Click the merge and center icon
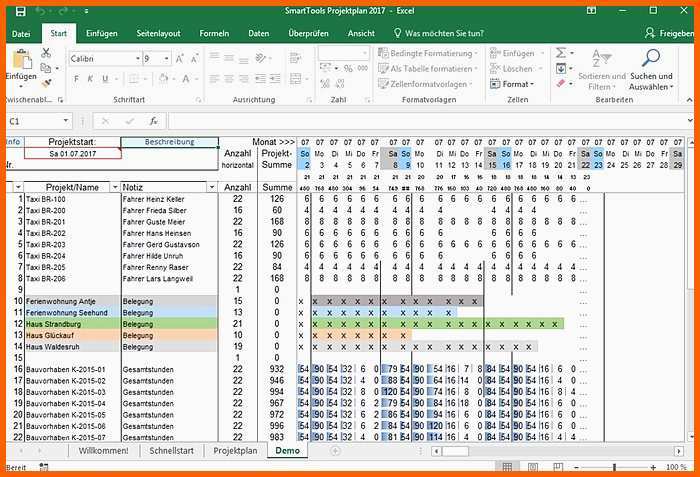Viewport: 700px width, 477px height. 296,79
